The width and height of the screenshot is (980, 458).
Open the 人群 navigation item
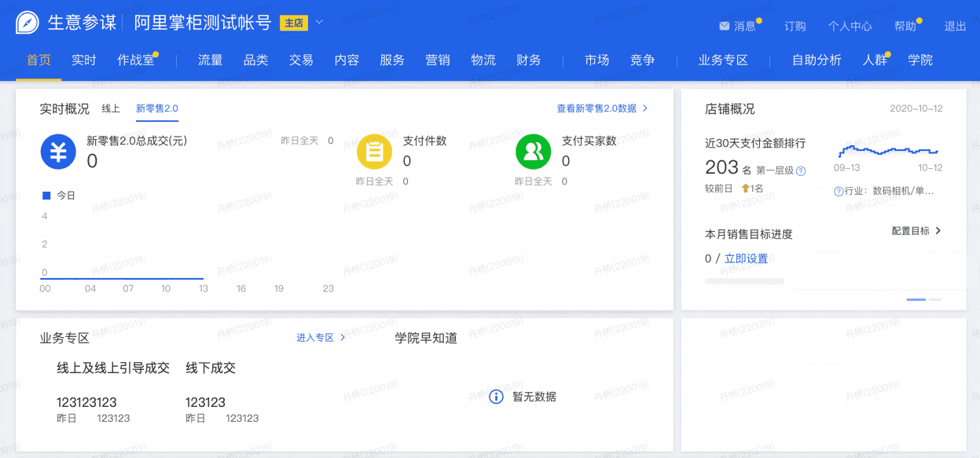click(x=875, y=60)
